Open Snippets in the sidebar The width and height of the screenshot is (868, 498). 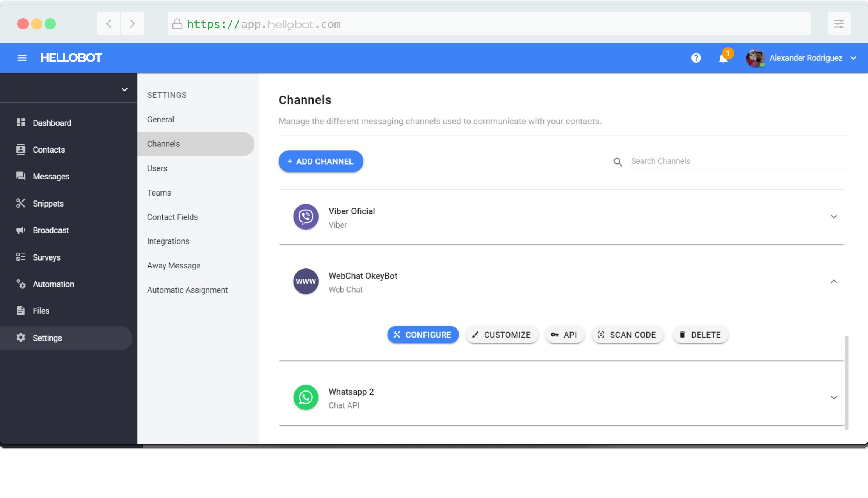(x=48, y=204)
